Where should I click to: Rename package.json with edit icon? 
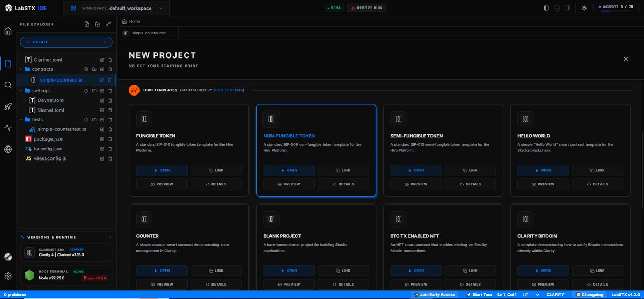[102, 139]
